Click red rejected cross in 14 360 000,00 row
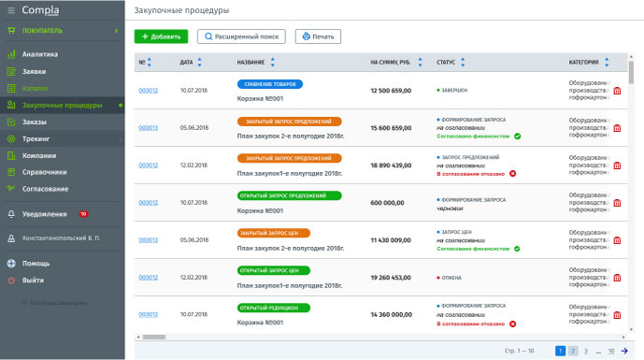This screenshot has width=644, height=360. click(x=512, y=324)
